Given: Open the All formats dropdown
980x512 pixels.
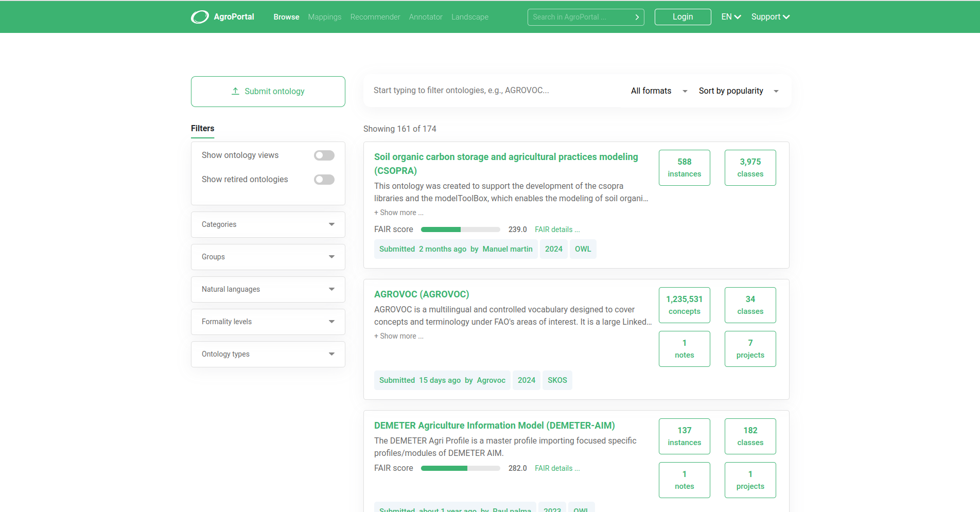Looking at the screenshot, I should click(x=659, y=91).
